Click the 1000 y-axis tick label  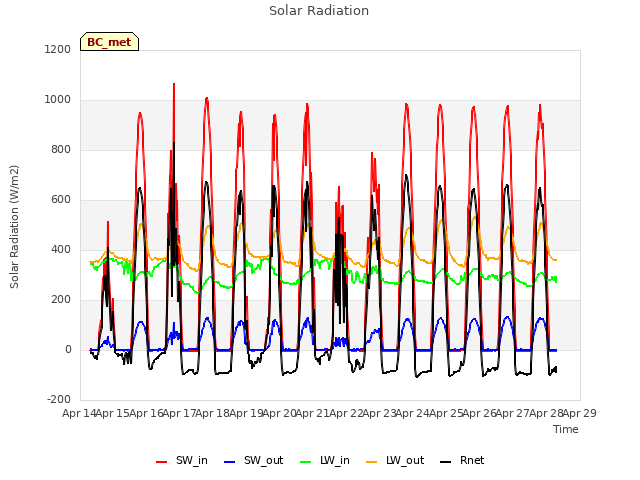click(58, 100)
